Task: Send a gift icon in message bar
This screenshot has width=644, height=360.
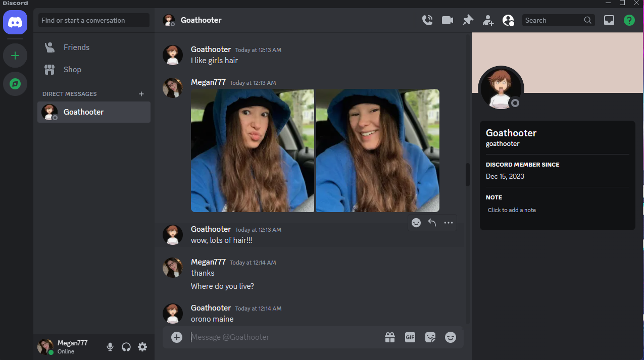Action: tap(390, 337)
